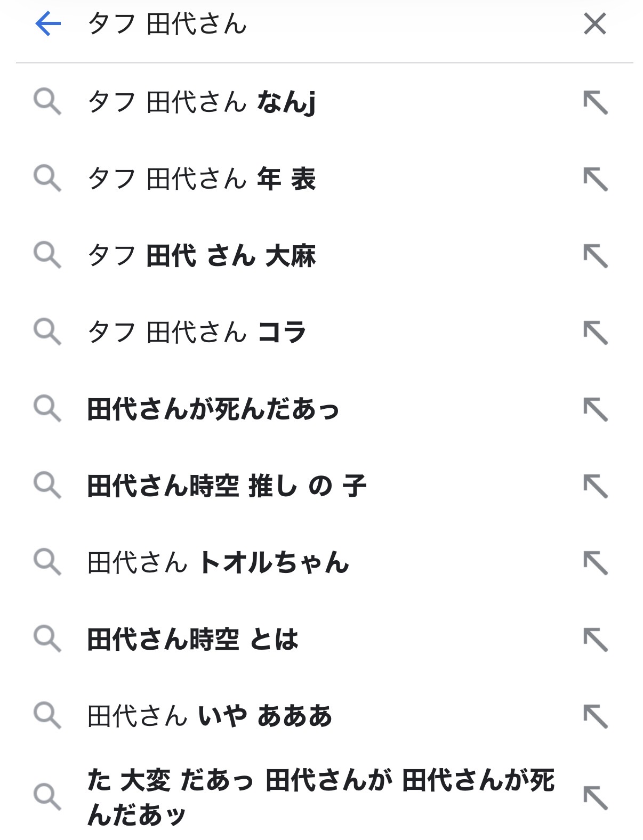Pick suggestion 田代さん時空 推しの子
The image size is (643, 840).
[x=227, y=486]
